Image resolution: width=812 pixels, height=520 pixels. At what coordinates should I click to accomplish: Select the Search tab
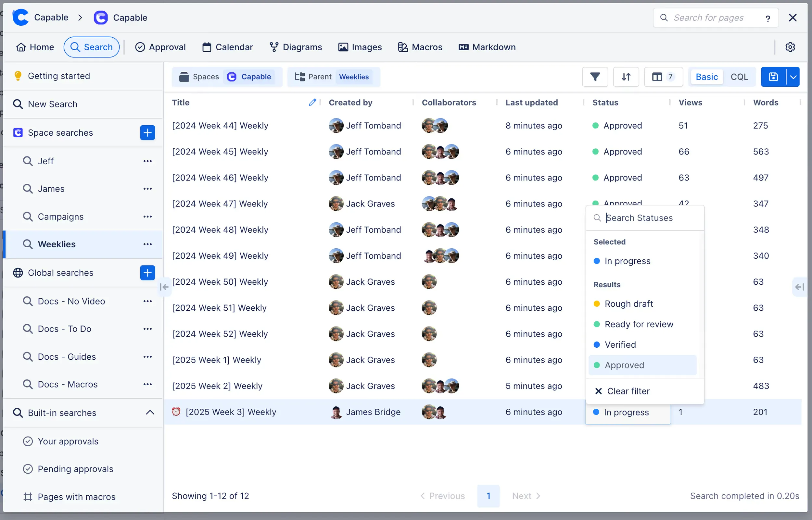click(x=92, y=47)
